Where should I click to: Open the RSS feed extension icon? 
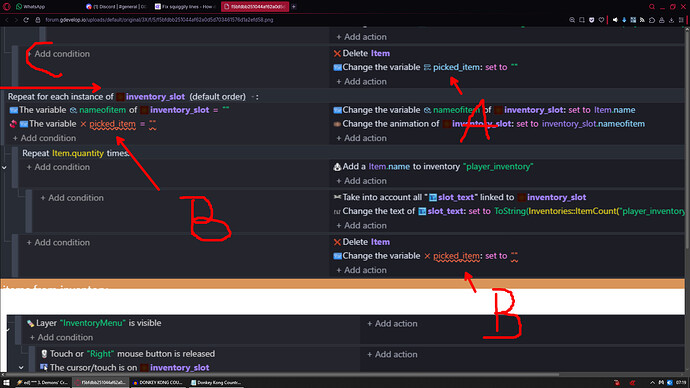[642, 20]
